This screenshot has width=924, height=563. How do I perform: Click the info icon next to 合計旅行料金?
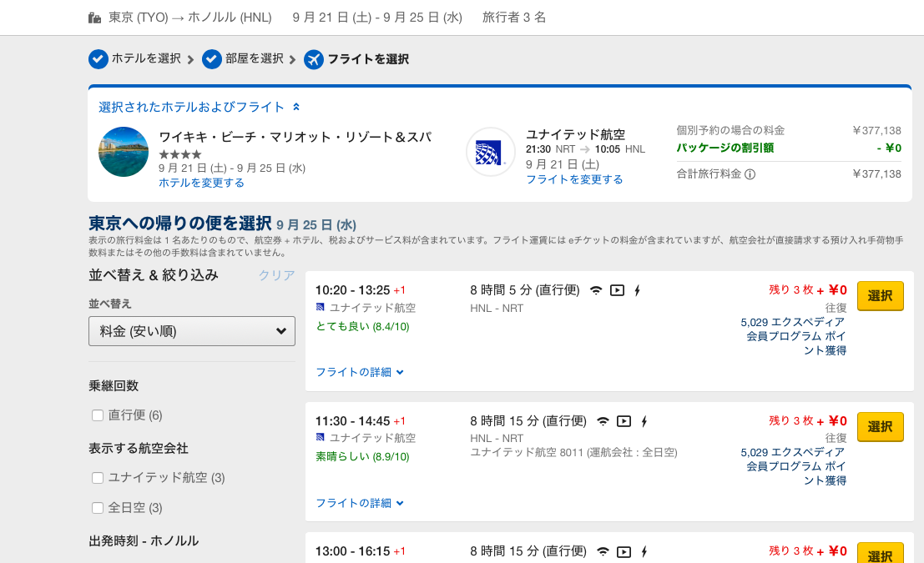pos(750,174)
